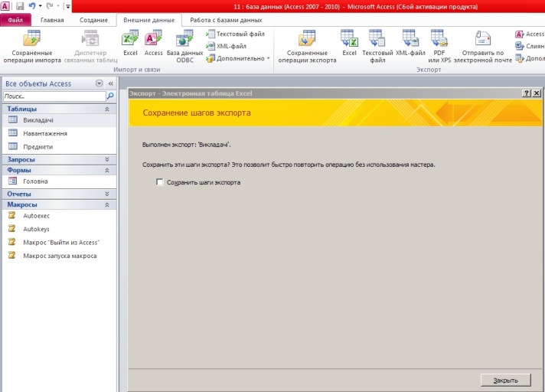Export to PDF or XPS
This screenshot has width=545, height=392.
point(439,47)
